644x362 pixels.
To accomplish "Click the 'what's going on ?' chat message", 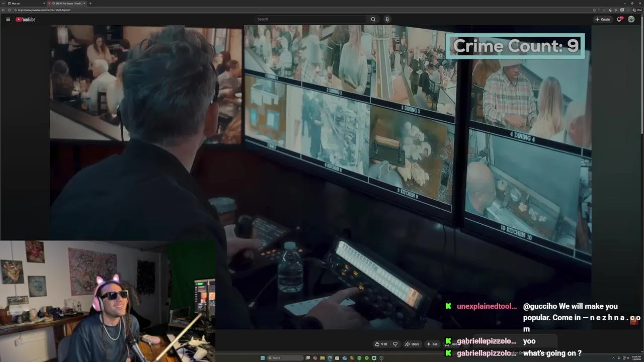I will click(552, 353).
